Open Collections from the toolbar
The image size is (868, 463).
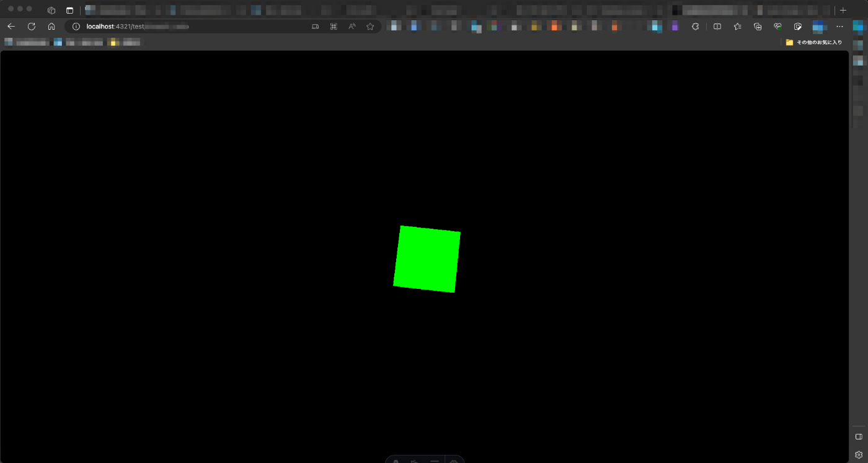pos(758,27)
